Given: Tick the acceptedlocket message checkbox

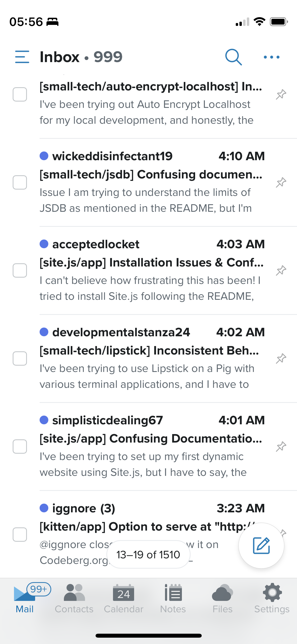Looking at the screenshot, I should point(20,270).
